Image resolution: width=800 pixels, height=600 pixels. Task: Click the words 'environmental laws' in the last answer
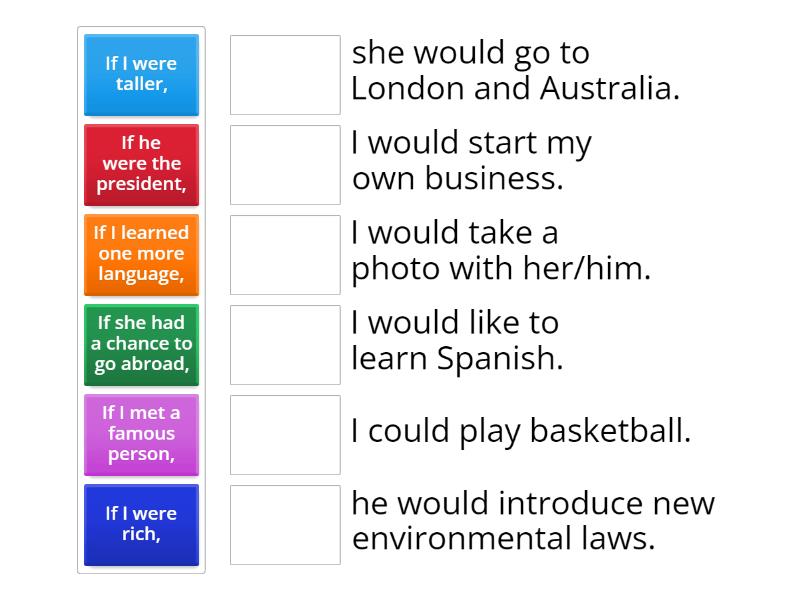[504, 539]
